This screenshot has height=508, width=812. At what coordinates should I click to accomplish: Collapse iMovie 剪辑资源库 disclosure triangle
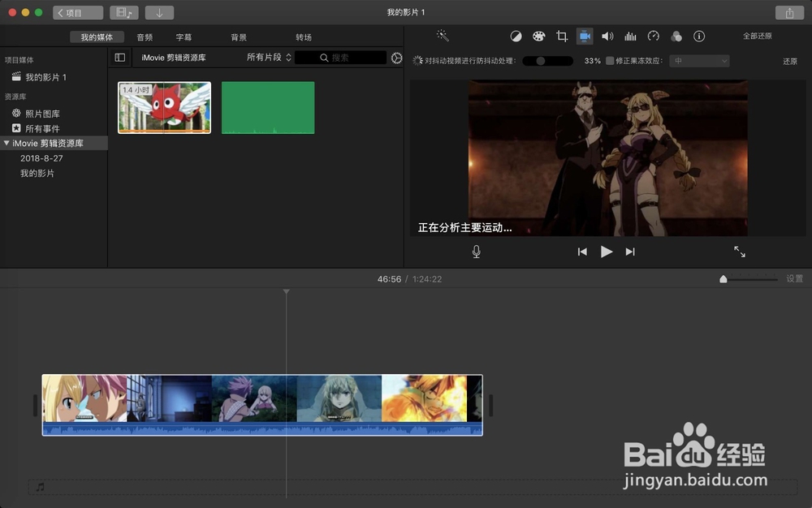click(6, 144)
